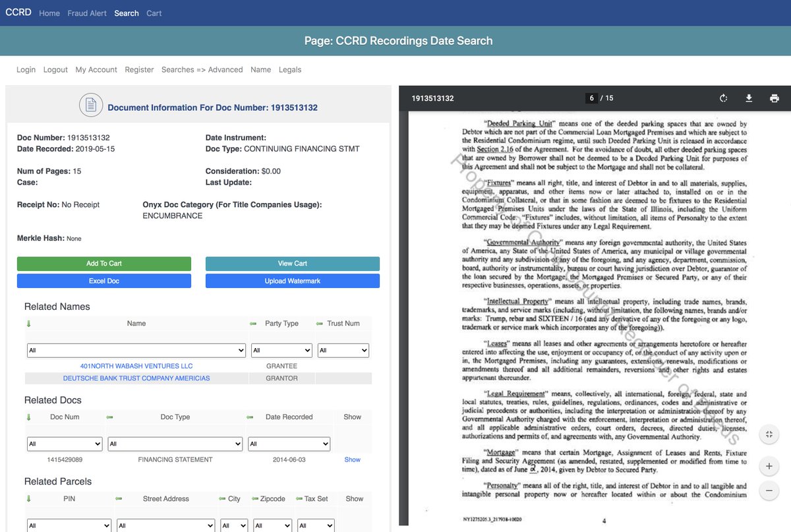Open Searches => Advanced menu
Screen dimensions: 791x532
click(202, 69)
